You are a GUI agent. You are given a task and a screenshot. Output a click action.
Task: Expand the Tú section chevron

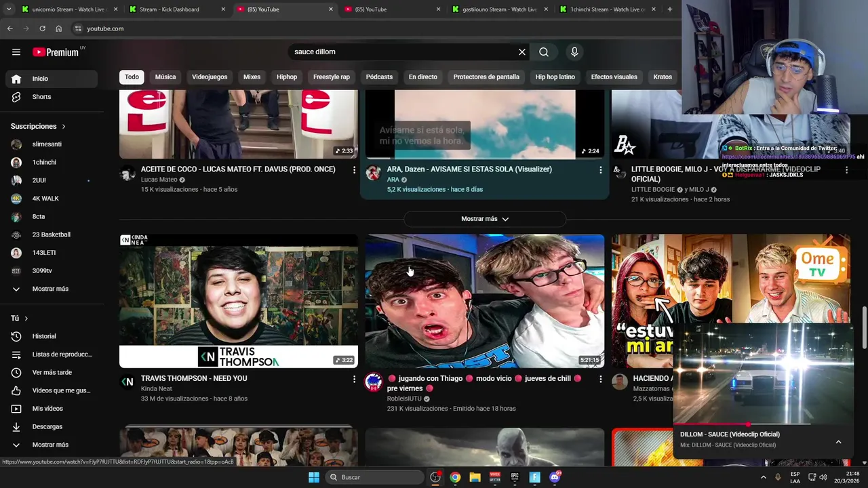click(x=26, y=319)
